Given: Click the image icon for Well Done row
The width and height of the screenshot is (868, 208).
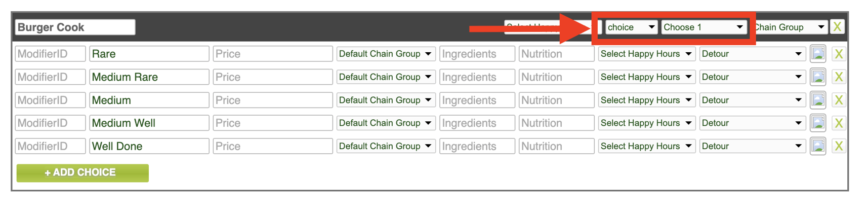Looking at the screenshot, I should pos(817,146).
